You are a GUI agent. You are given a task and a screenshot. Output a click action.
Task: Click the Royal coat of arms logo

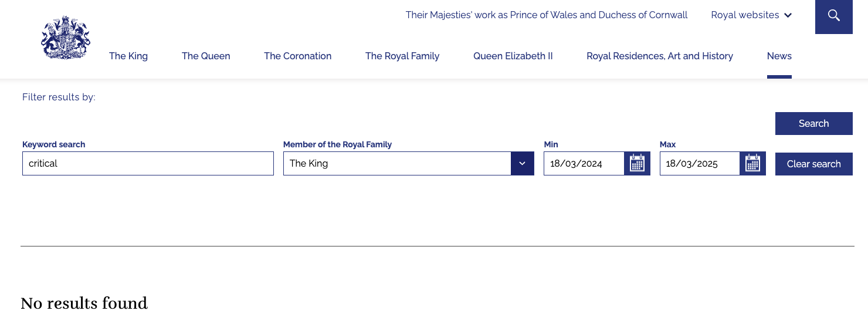point(66,38)
